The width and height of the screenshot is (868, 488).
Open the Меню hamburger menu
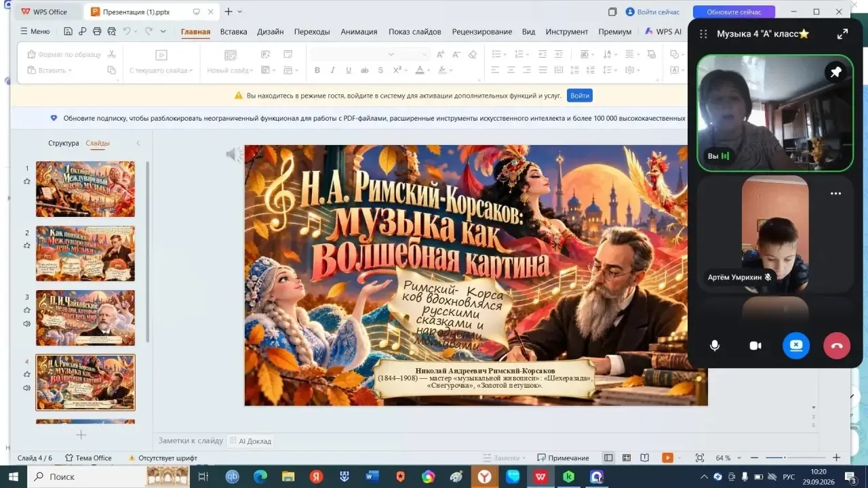point(35,31)
